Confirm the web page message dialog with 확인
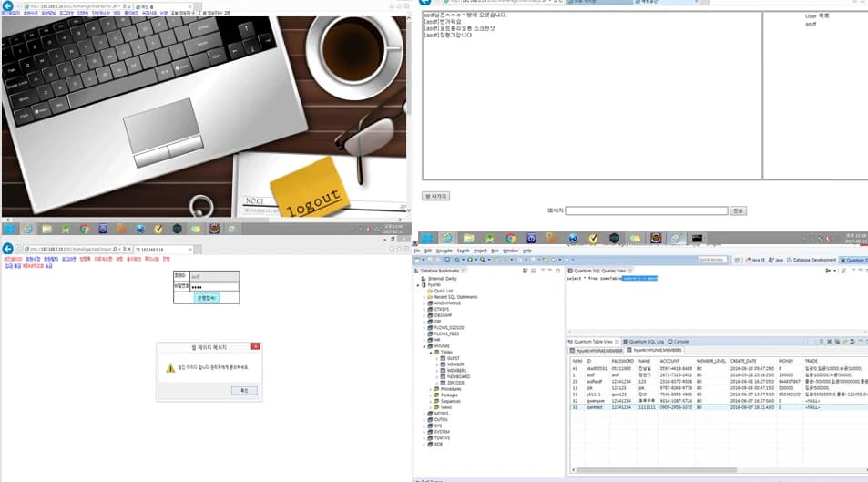 point(244,391)
